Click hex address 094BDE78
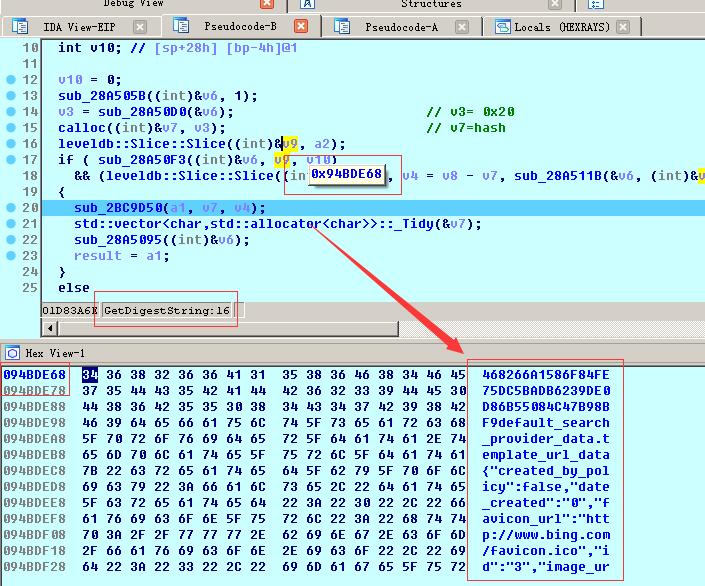This screenshot has height=586, width=705. coord(35,391)
